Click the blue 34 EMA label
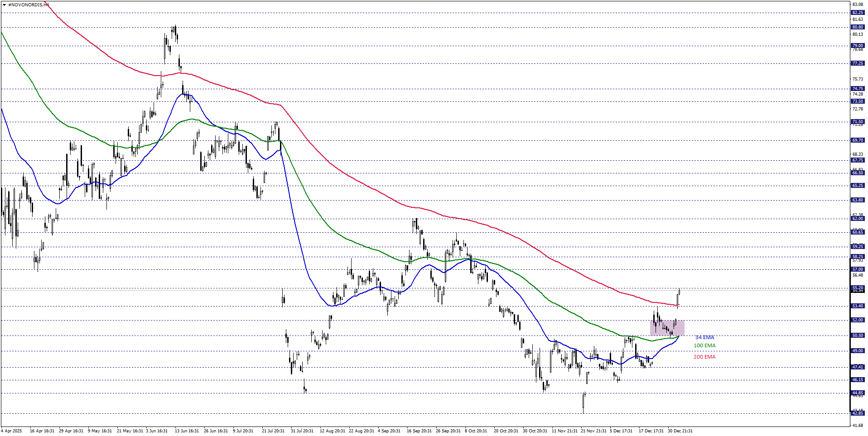This screenshot has width=868, height=436. coord(704,338)
